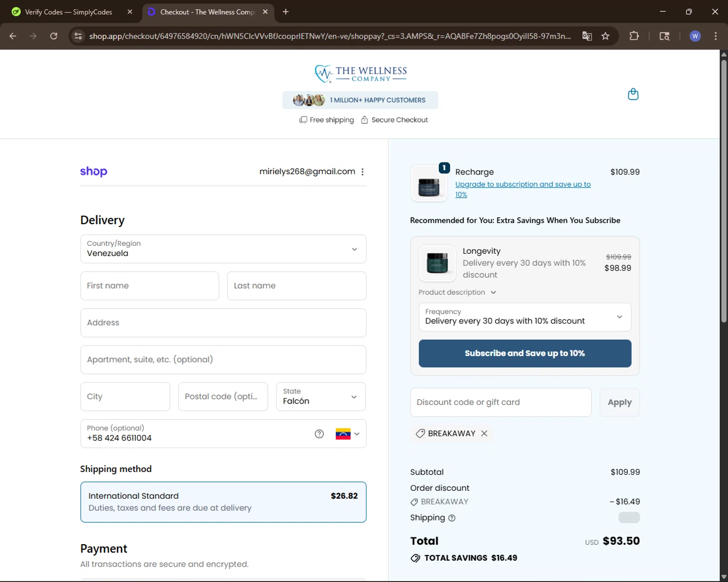
Task: Open the Country/Region dropdown
Action: pyautogui.click(x=223, y=249)
